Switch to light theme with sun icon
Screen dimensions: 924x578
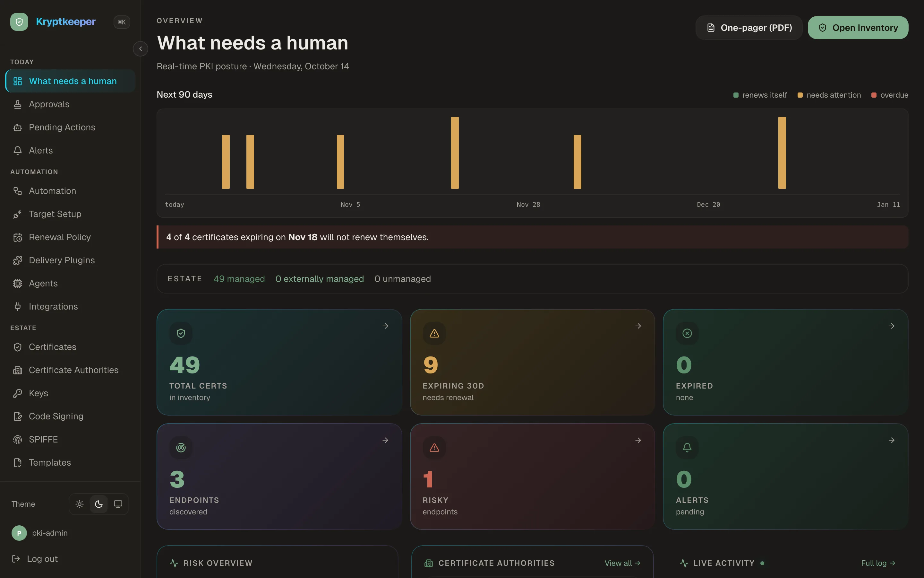[x=80, y=504]
